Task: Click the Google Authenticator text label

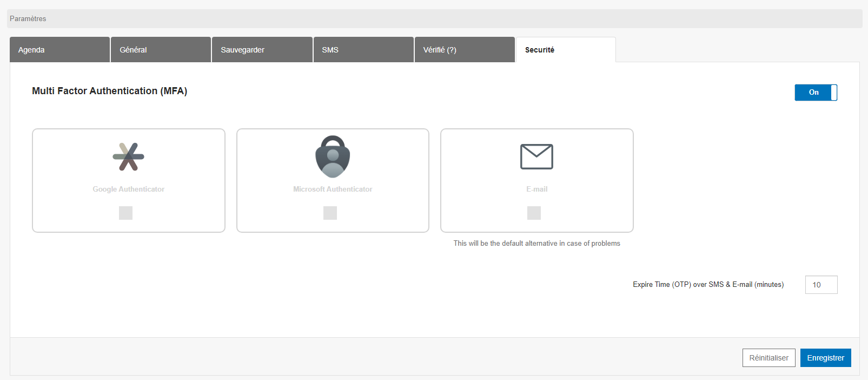Action: 128,189
